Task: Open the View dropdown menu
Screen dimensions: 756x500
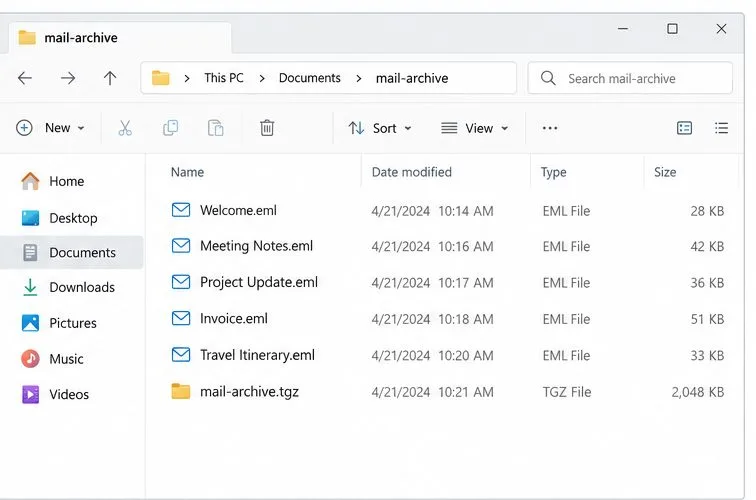Action: (474, 128)
